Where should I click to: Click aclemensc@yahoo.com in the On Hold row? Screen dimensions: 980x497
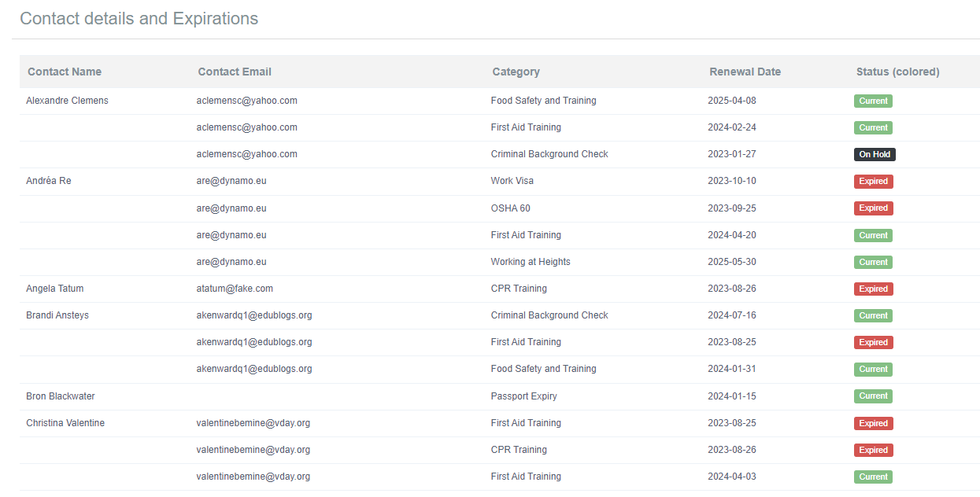coord(247,154)
